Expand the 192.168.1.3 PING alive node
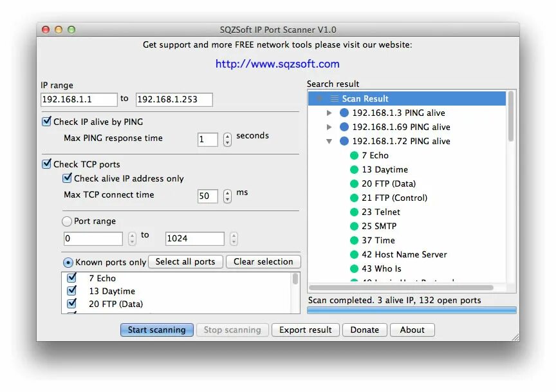 [x=329, y=113]
